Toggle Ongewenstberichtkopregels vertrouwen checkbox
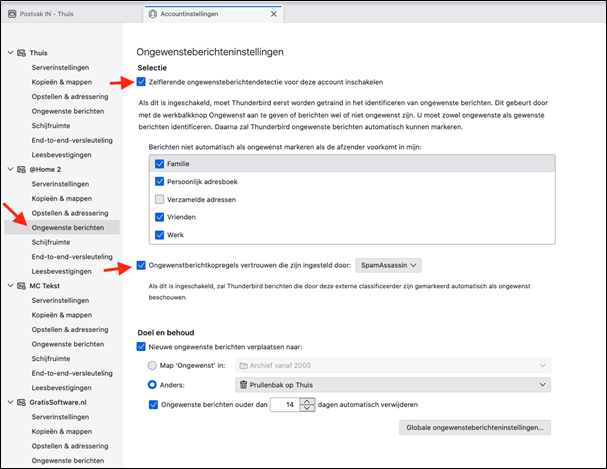Image resolution: width=607 pixels, height=469 pixels. [x=141, y=265]
